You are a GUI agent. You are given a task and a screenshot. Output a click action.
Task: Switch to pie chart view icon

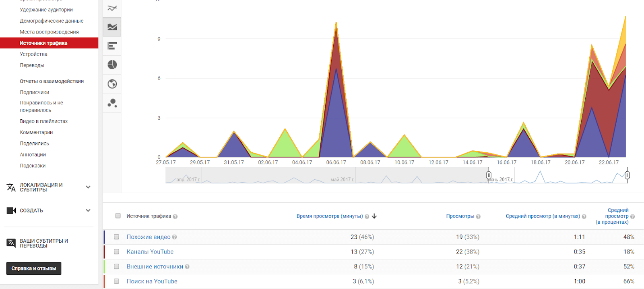[112, 65]
